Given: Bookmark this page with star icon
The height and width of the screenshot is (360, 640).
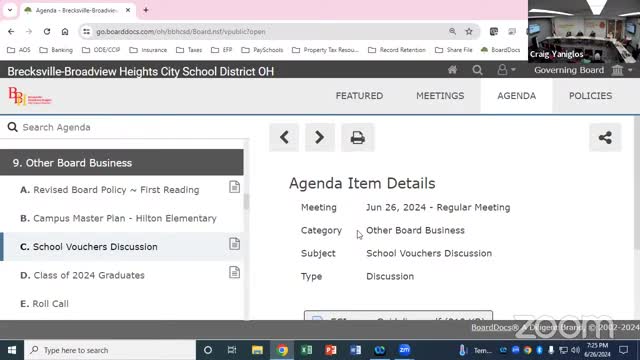Looking at the screenshot, I should [469, 31].
